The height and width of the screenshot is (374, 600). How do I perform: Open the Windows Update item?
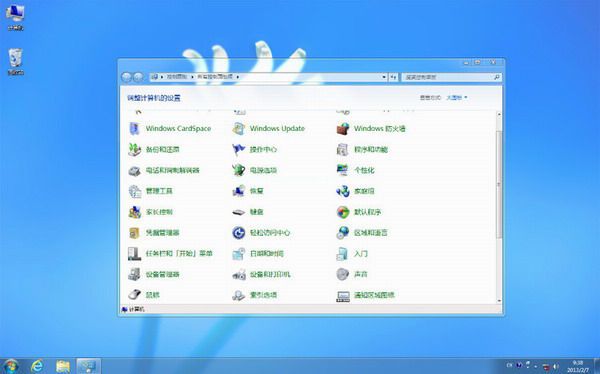click(269, 129)
